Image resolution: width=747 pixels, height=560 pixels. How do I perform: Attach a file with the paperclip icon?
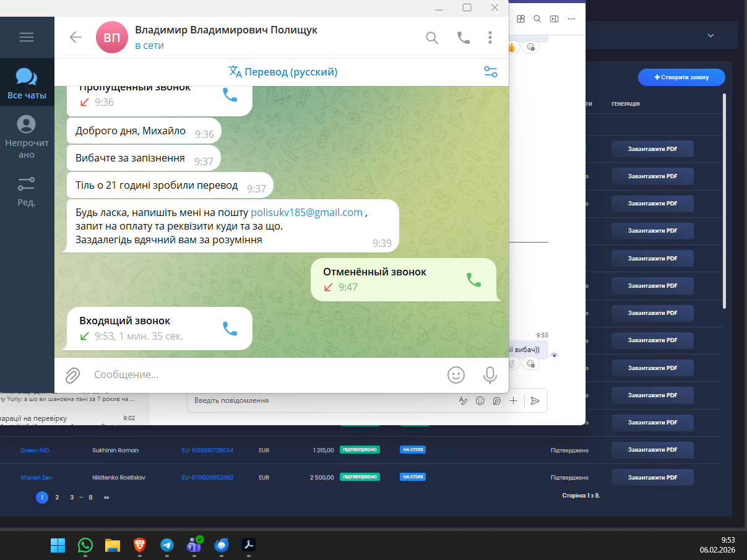pyautogui.click(x=73, y=374)
